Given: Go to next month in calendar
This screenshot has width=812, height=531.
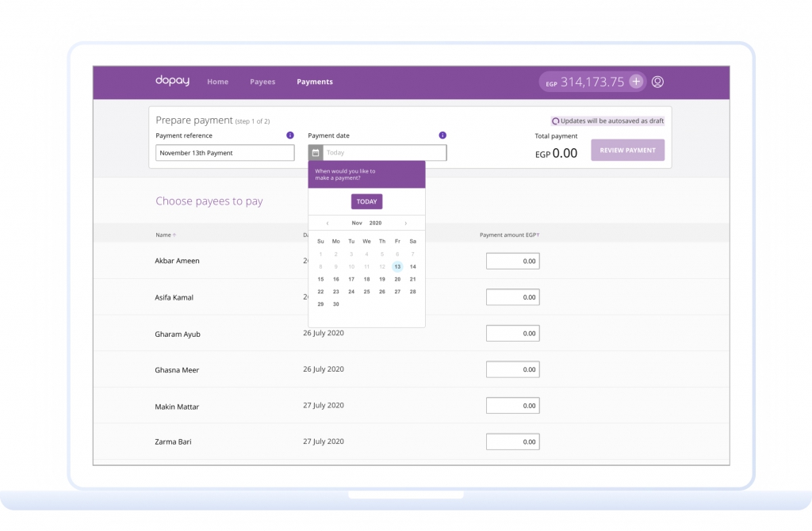Looking at the screenshot, I should 406,223.
